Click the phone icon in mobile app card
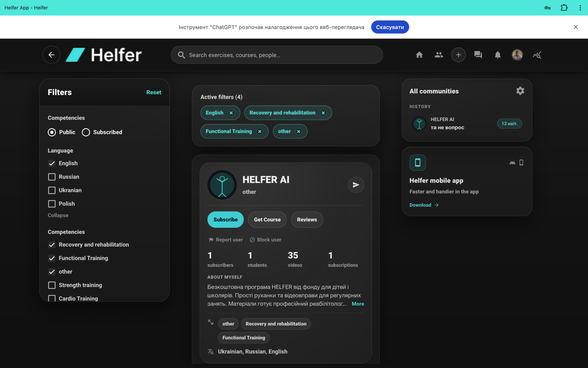This screenshot has width=588, height=368. click(x=521, y=163)
